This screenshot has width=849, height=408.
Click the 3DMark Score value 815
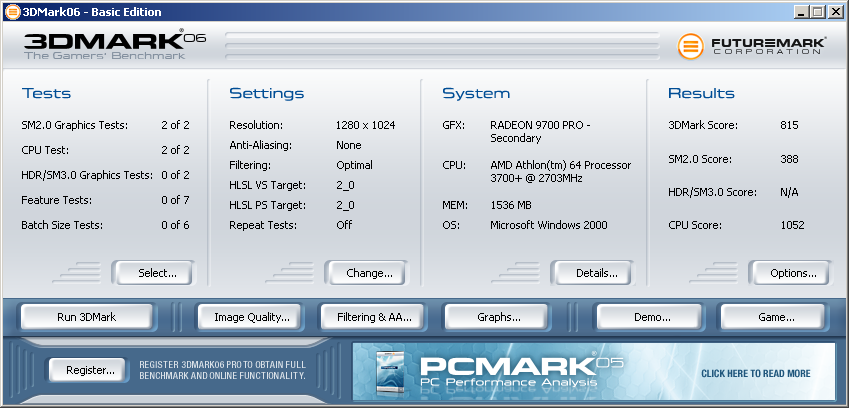coord(789,126)
